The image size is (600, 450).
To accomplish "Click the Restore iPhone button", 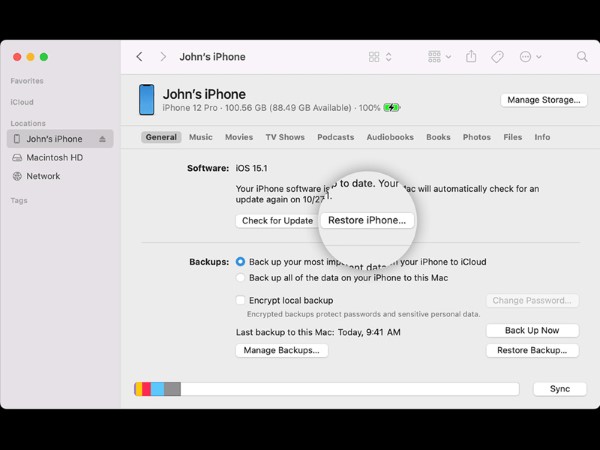I will pos(367,220).
